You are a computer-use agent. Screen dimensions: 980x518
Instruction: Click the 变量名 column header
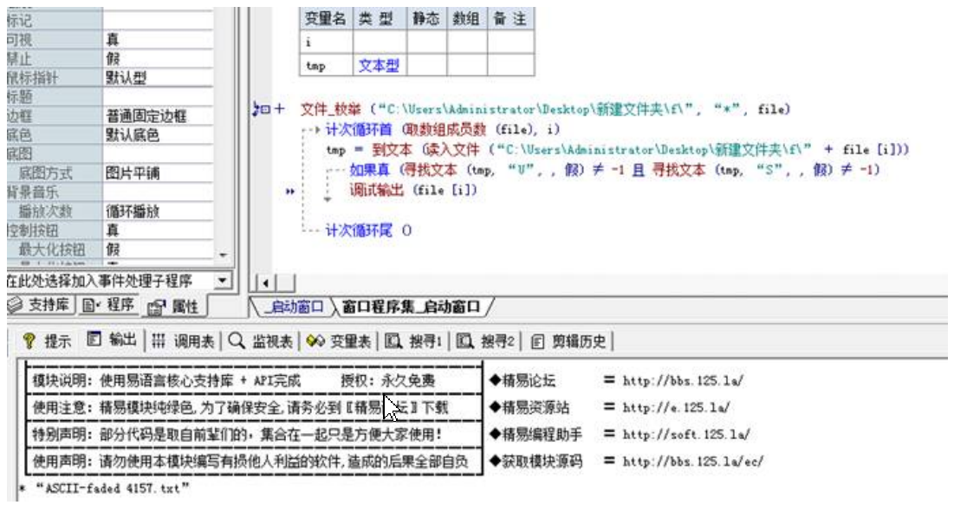[327, 19]
